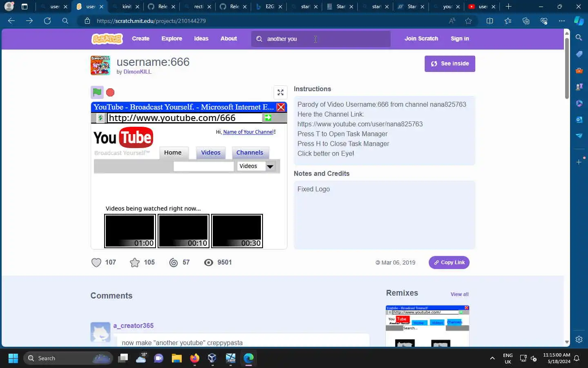
Task: View all remixes
Action: [459, 294]
